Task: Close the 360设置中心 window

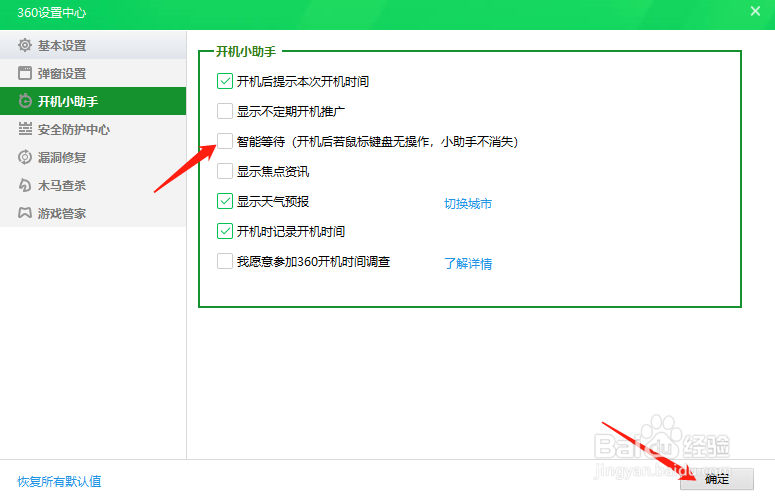Action: tap(755, 11)
